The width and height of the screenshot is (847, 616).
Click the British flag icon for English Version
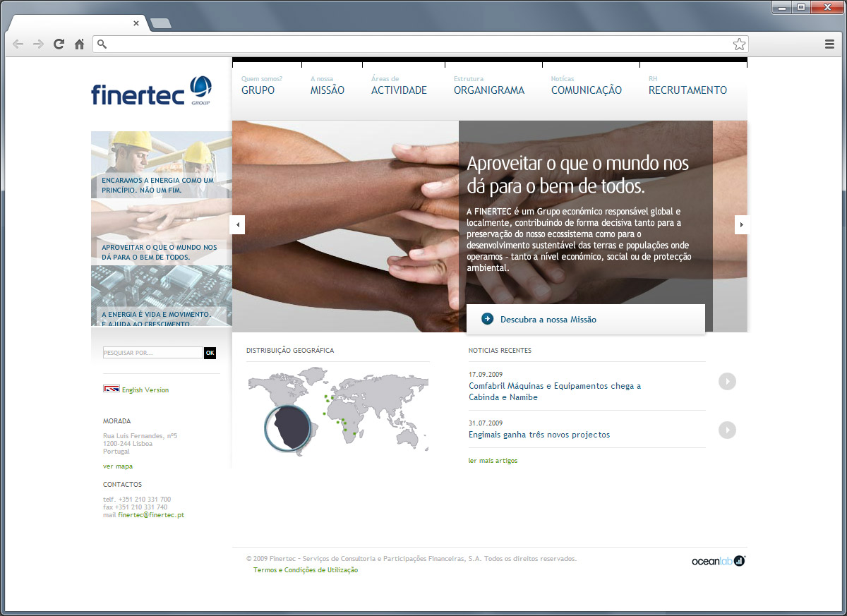click(x=110, y=389)
